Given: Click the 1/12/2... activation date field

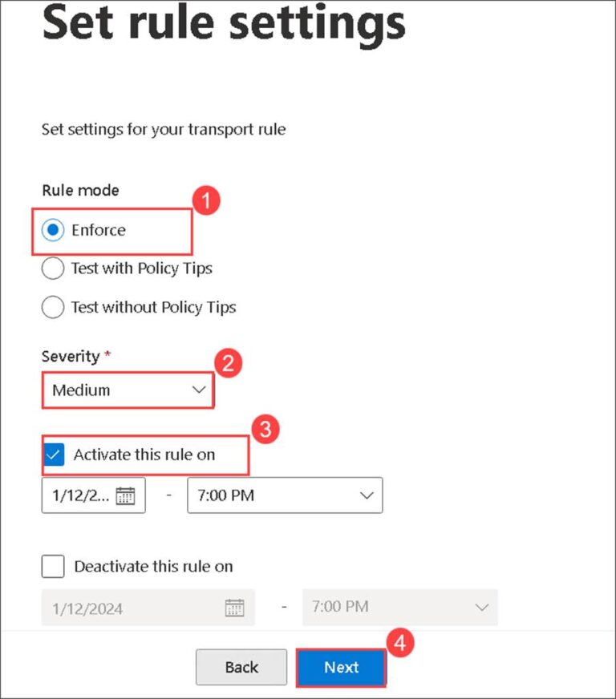Looking at the screenshot, I should 80,495.
